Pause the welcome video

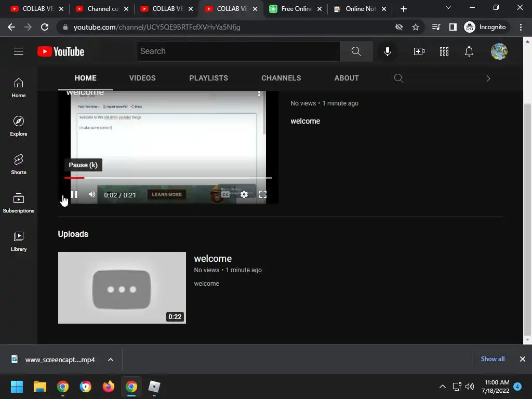click(x=74, y=194)
